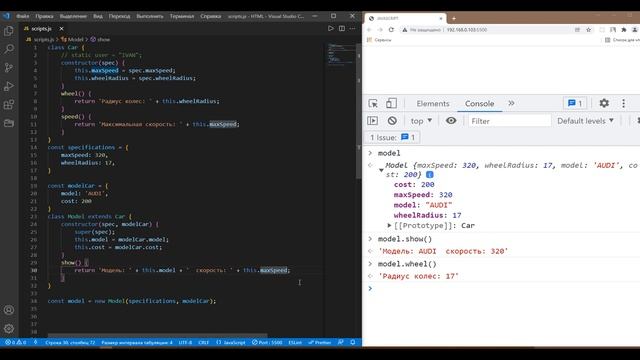
Task: Click the Port : 5500 Live Server status
Action: click(x=267, y=342)
